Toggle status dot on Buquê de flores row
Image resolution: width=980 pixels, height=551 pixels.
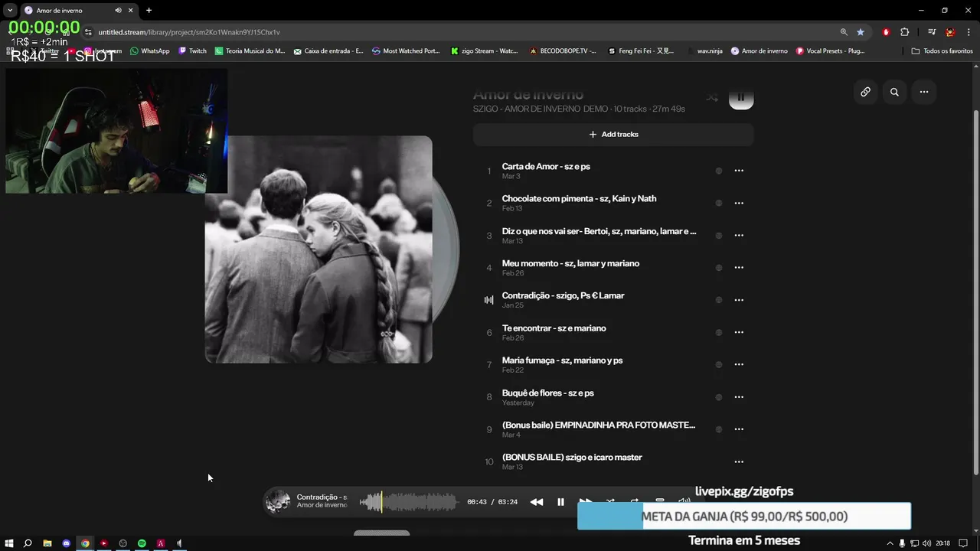coord(718,397)
